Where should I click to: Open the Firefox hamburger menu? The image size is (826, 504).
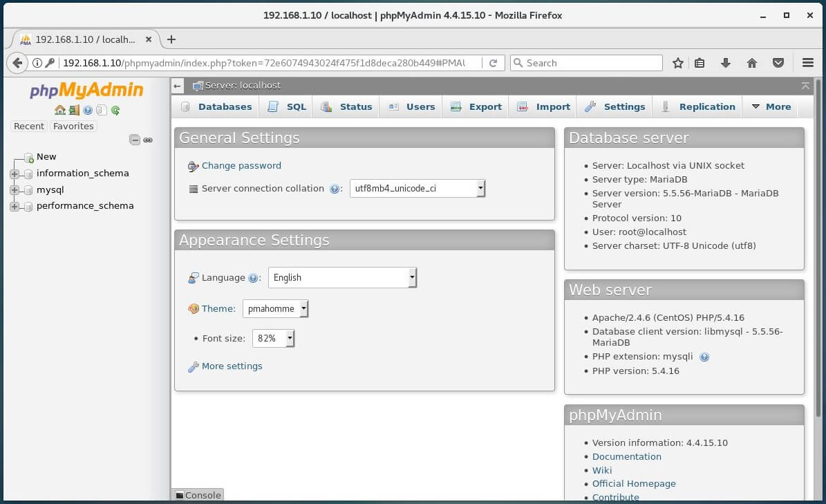(807, 63)
